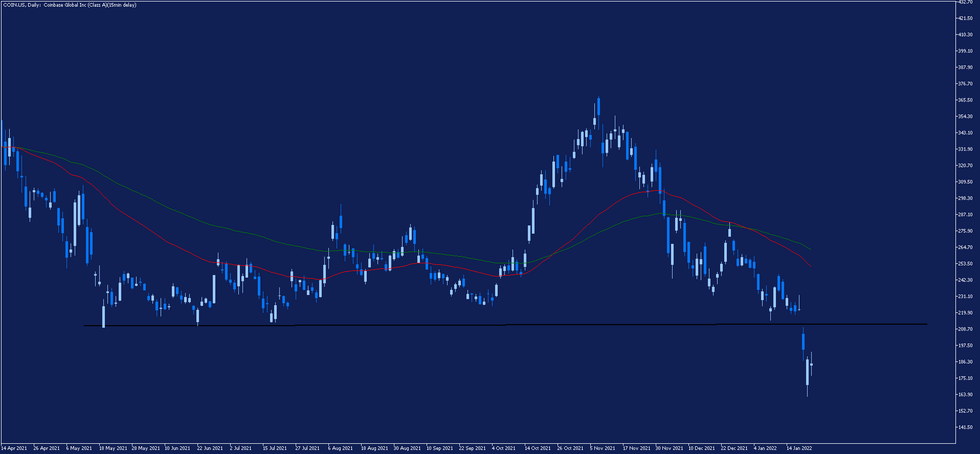Image resolution: width=980 pixels, height=454 pixels.
Task: Click the 141.50 price at axis bottom
Action: point(965,427)
